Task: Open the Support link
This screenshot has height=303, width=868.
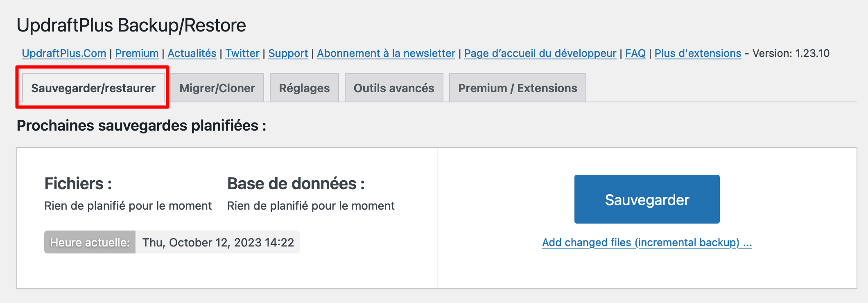Action: 288,54
